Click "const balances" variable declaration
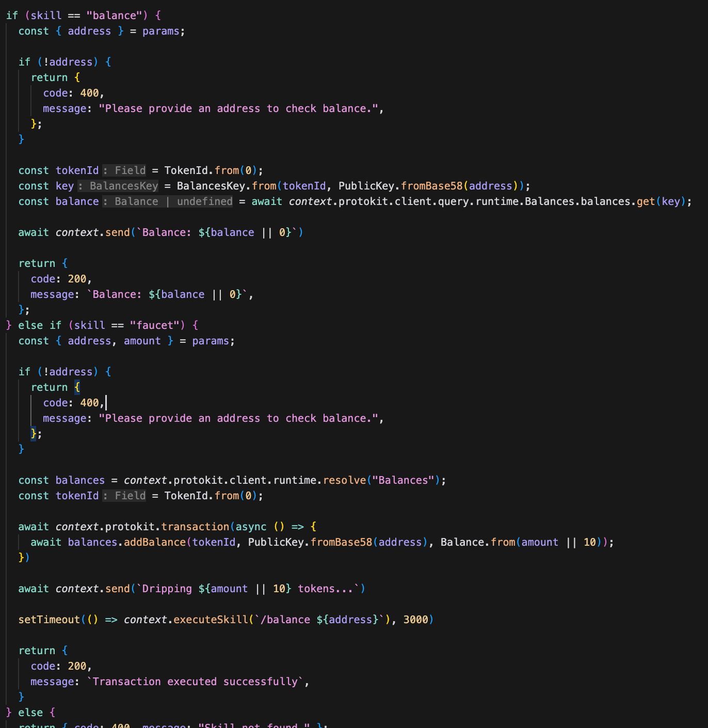 tap(61, 480)
